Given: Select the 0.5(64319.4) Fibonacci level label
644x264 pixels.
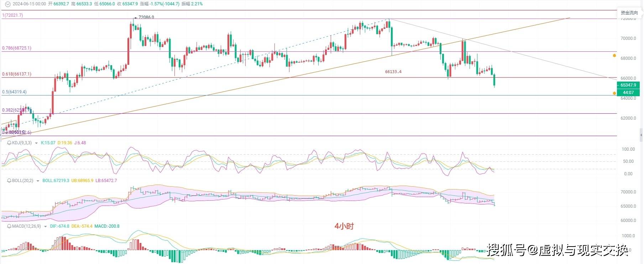Looking at the screenshot, I should 14,92.
